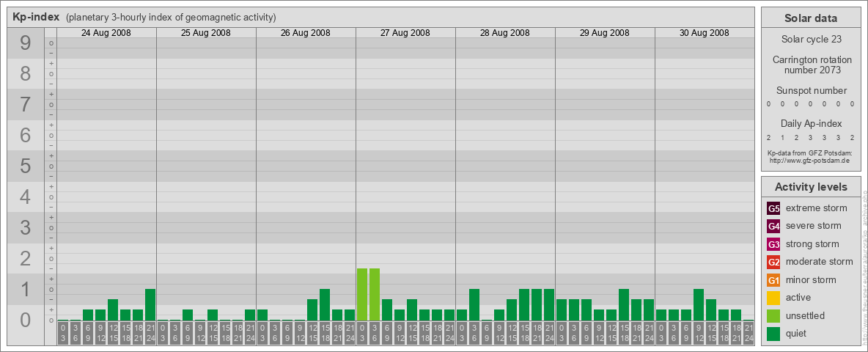Click the 27 Aug 2008 date header
This screenshot has height=352, width=868.
(405, 33)
